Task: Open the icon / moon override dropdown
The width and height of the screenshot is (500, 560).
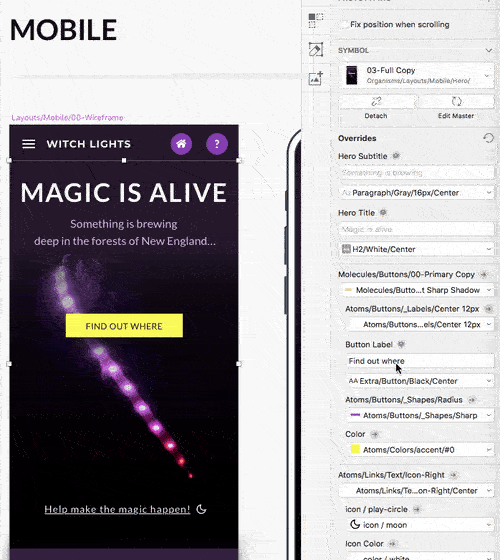Action: point(420,525)
